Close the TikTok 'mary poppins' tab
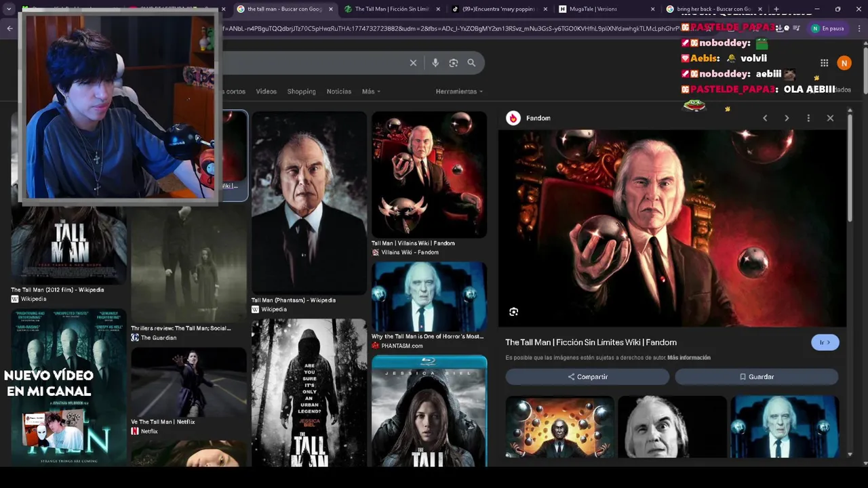This screenshot has width=868, height=488. (545, 9)
